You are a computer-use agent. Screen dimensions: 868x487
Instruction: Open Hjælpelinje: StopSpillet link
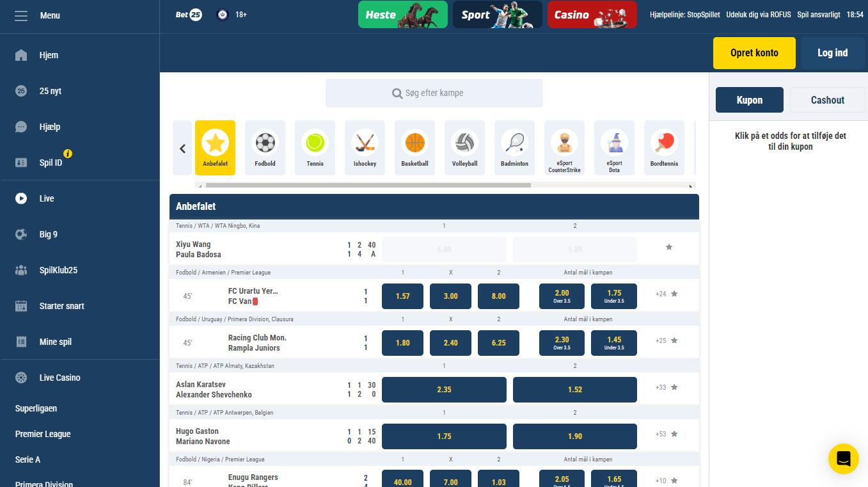pos(684,15)
